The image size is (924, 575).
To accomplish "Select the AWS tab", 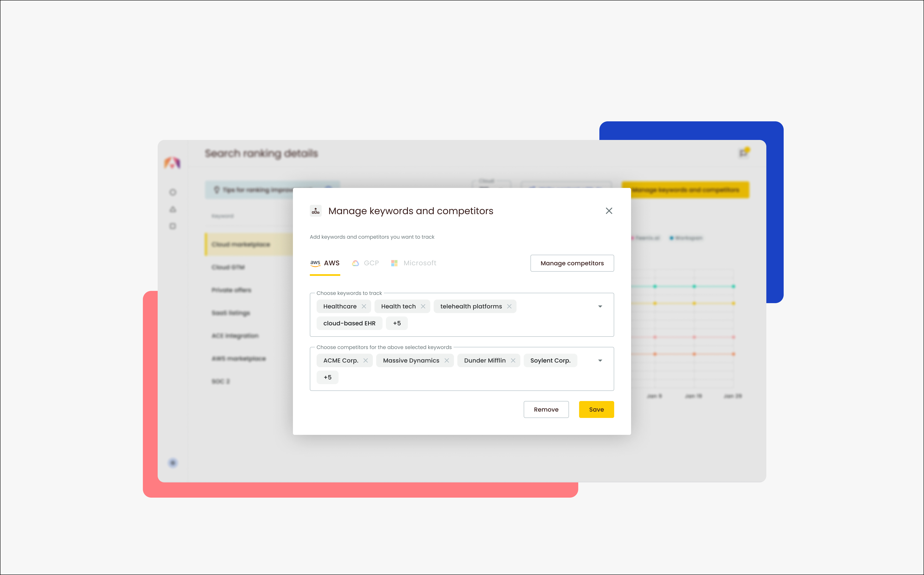I will pos(325,263).
